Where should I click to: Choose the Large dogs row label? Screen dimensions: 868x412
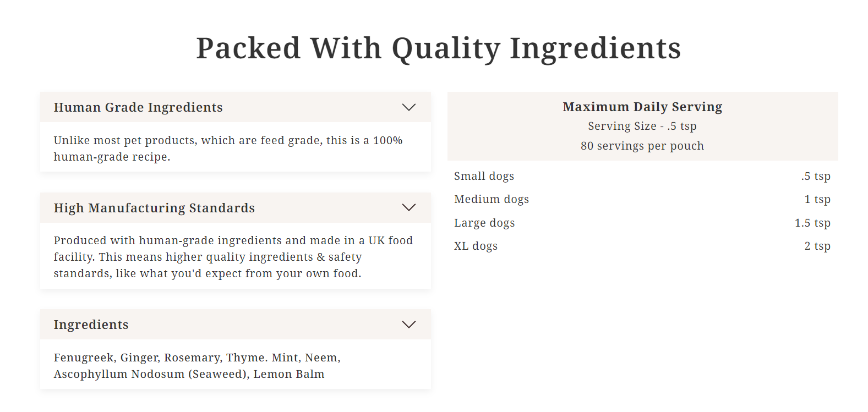[x=484, y=223]
